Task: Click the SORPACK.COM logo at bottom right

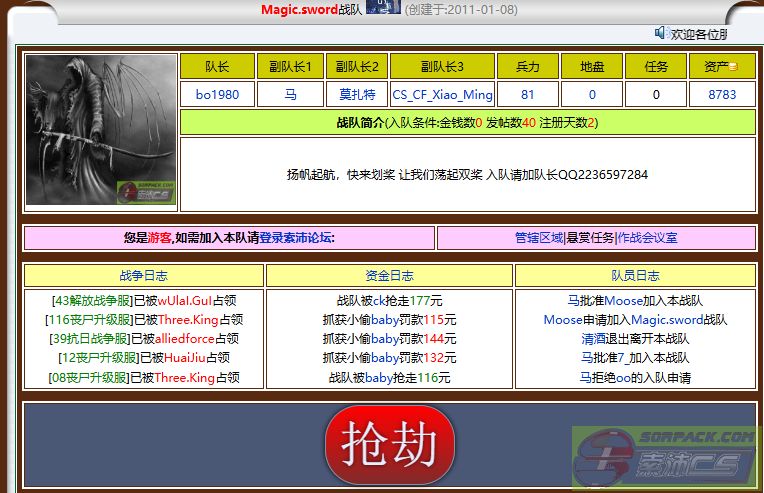Action: tap(667, 456)
